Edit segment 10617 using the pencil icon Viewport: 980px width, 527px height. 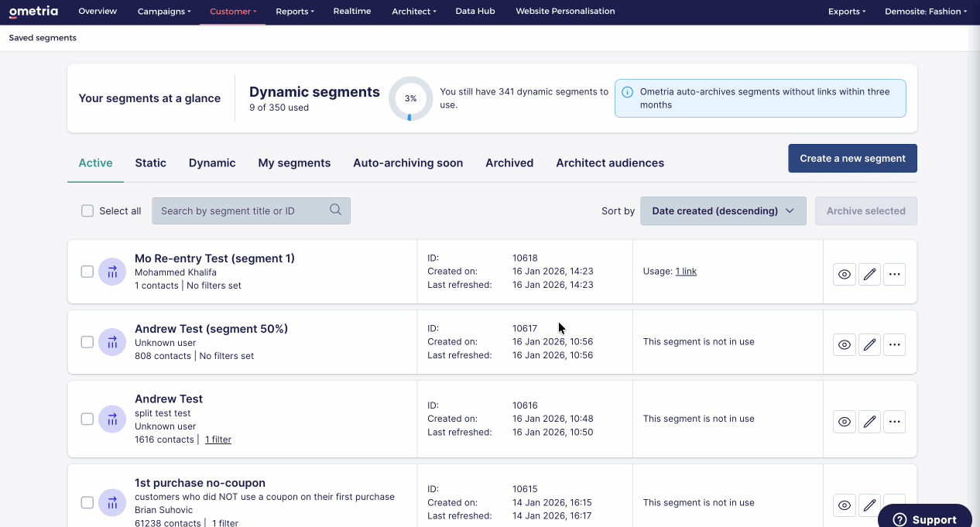click(869, 344)
